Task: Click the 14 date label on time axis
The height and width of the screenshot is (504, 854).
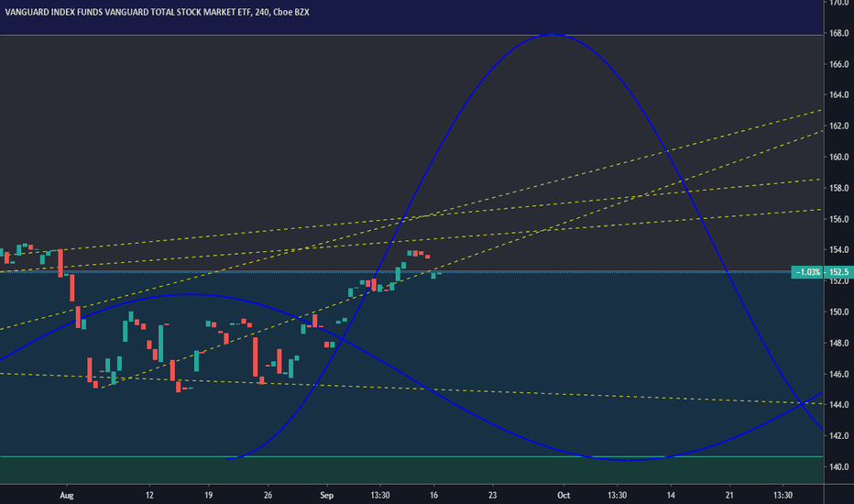Action: (x=671, y=495)
